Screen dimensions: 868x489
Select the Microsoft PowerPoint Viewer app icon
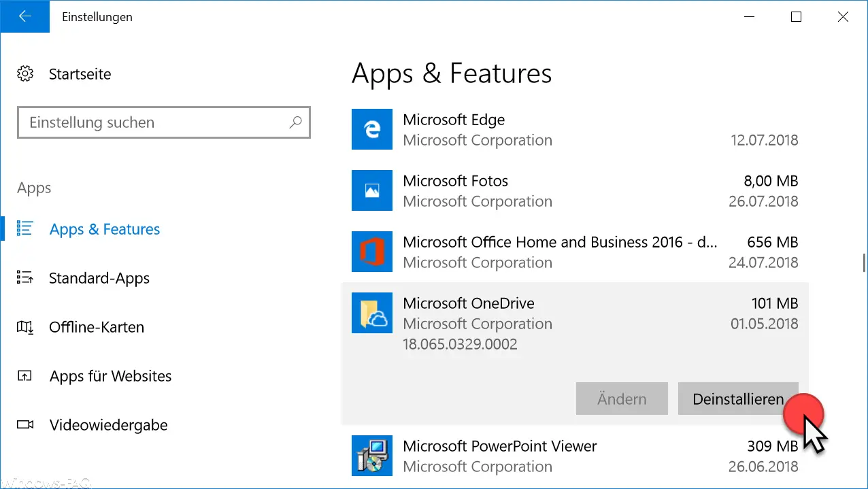coord(372,456)
